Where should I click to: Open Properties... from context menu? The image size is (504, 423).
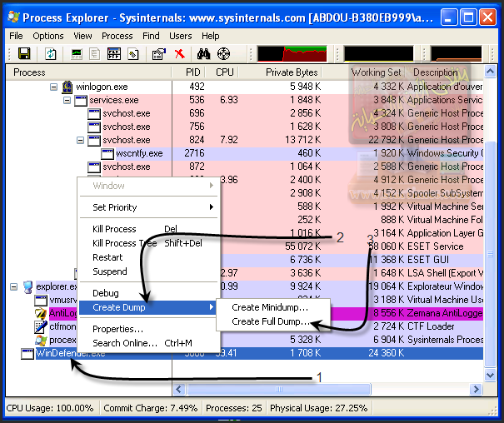click(149, 329)
